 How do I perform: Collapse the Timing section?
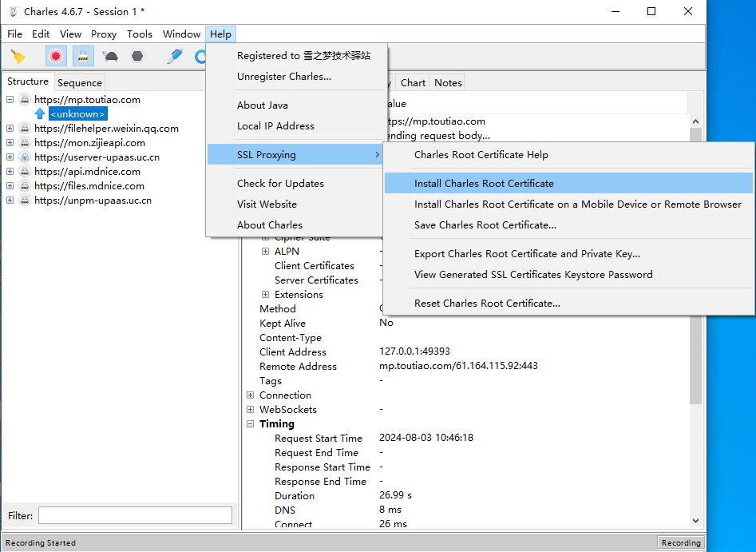click(251, 424)
